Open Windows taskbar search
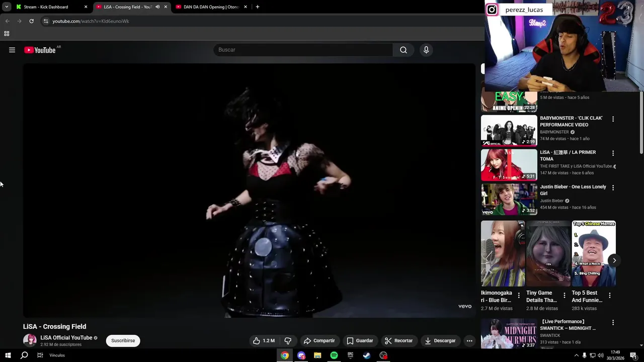 coord(24,355)
